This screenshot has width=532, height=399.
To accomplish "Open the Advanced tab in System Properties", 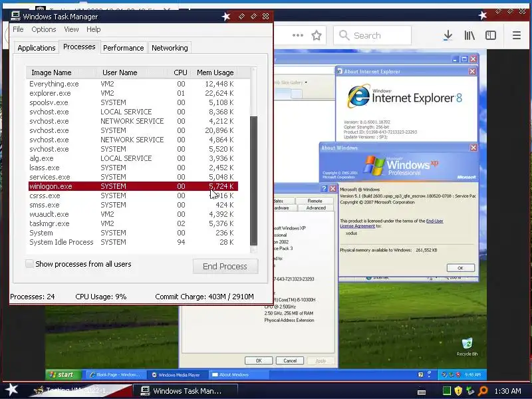I will click(315, 207).
